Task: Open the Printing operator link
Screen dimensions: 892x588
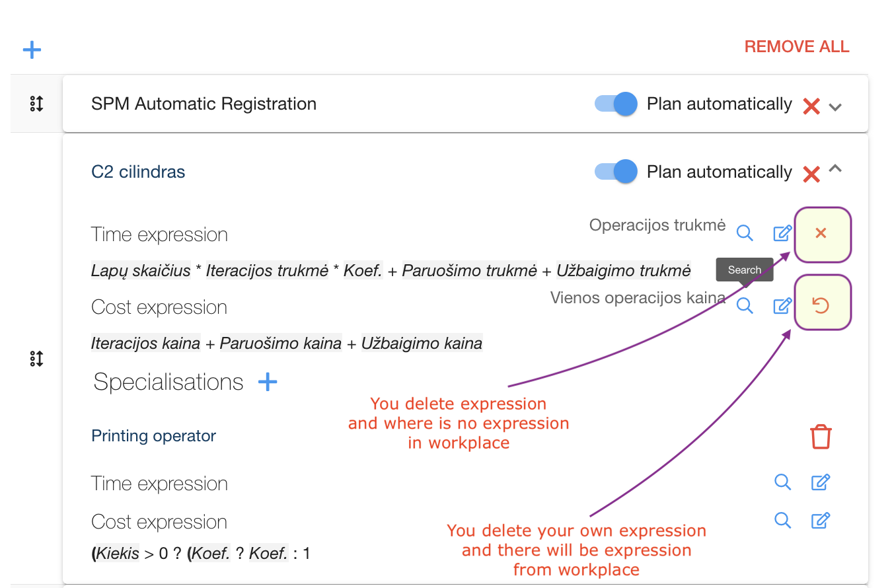Action: pos(153,436)
